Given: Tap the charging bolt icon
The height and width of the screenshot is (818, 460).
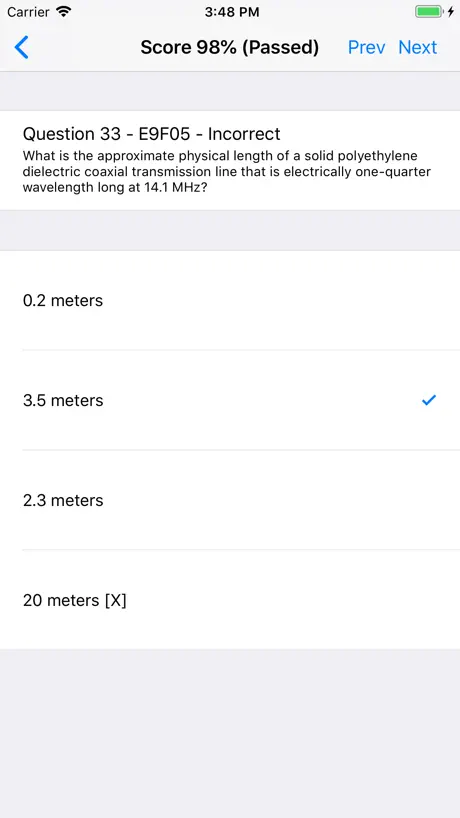Looking at the screenshot, I should (451, 11).
